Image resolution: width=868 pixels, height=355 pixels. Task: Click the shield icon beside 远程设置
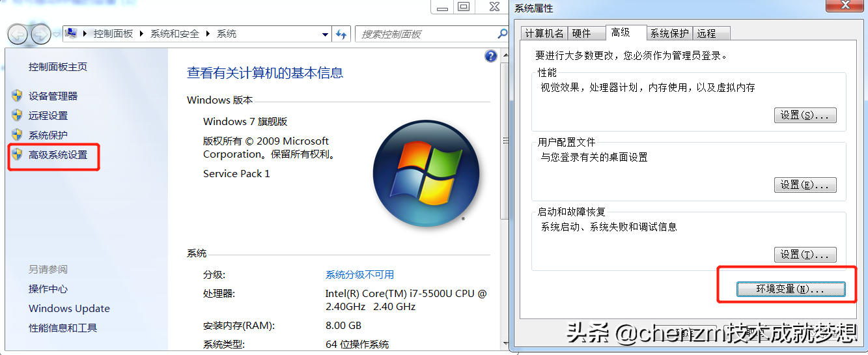(18, 115)
